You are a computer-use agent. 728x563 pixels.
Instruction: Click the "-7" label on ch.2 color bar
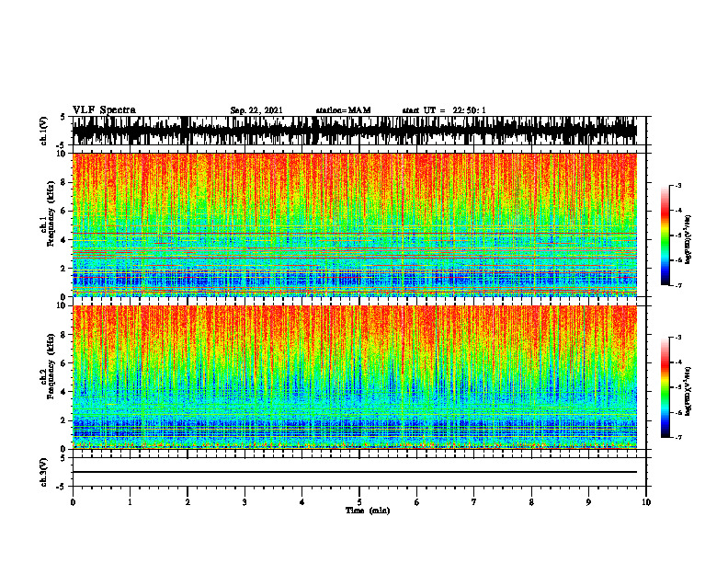677,437
